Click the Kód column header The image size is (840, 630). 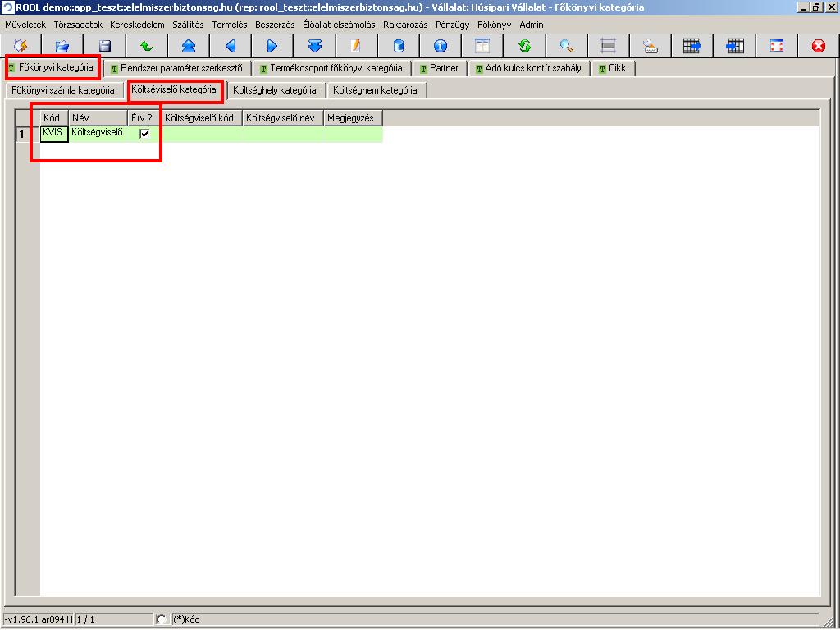click(x=54, y=118)
